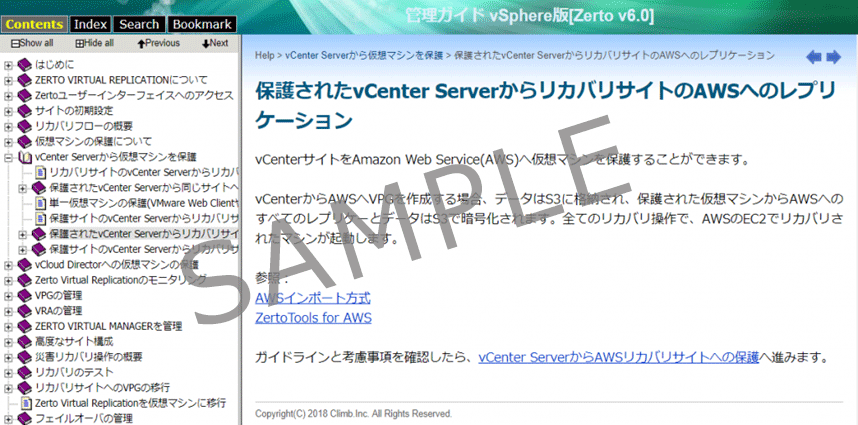Click book icon beside 高度なサイト構成
The image size is (858, 425).
(x=25, y=342)
